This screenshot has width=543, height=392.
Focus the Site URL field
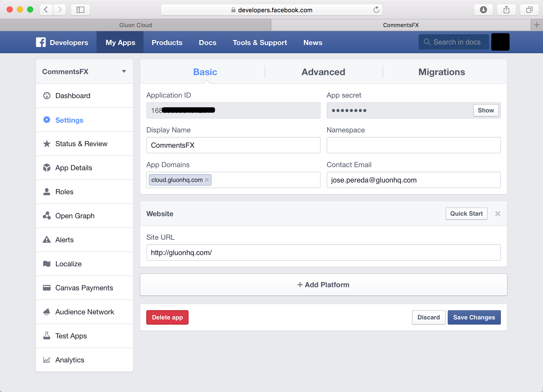(323, 252)
